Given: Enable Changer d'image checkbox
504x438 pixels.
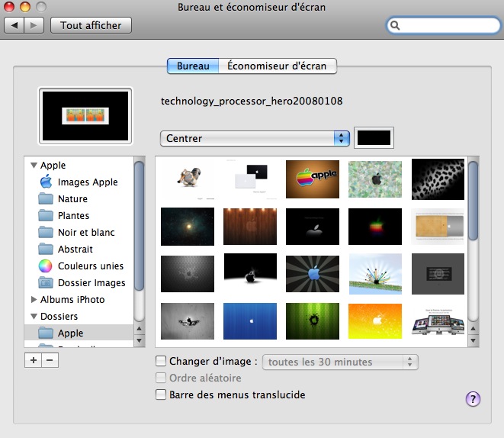Looking at the screenshot, I should [161, 361].
